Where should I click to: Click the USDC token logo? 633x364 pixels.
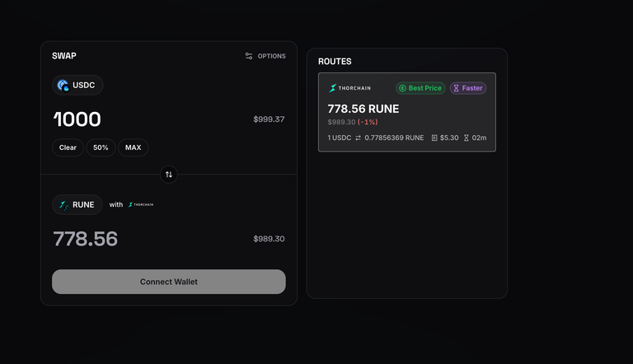click(63, 85)
